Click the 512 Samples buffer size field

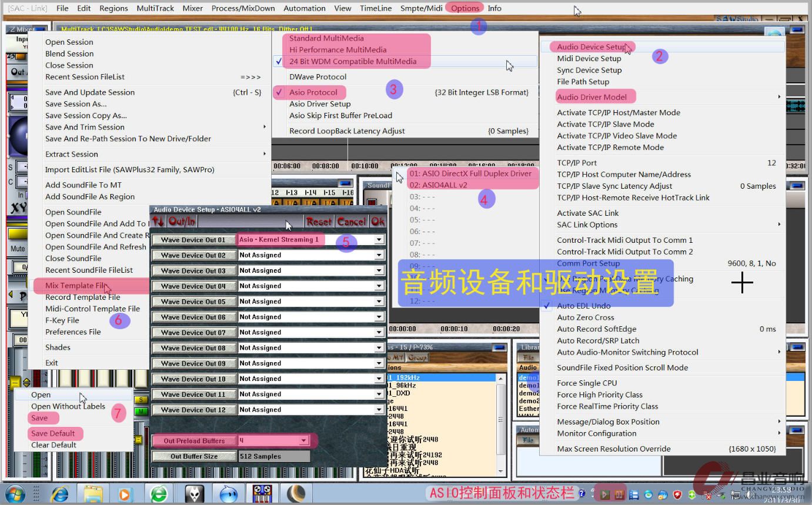point(273,456)
